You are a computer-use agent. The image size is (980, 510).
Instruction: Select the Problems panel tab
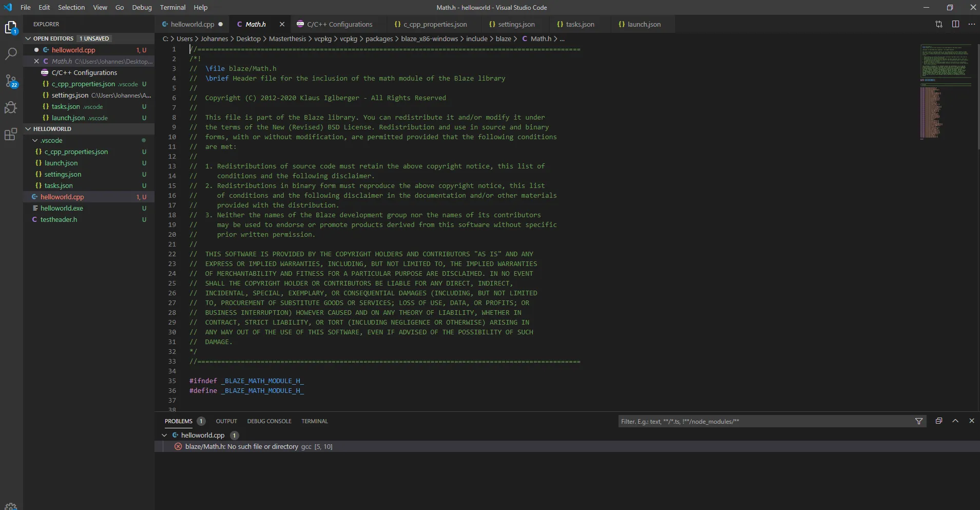pos(179,421)
